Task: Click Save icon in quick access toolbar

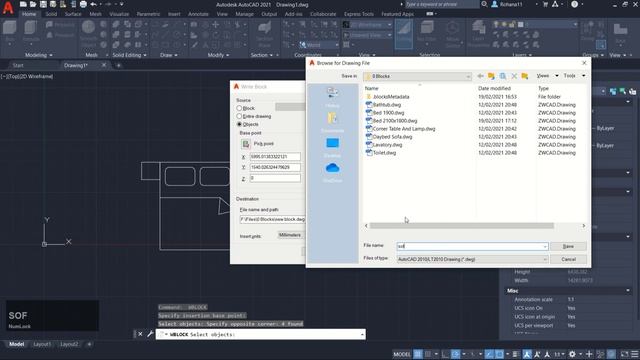Action: pyautogui.click(x=43, y=4)
